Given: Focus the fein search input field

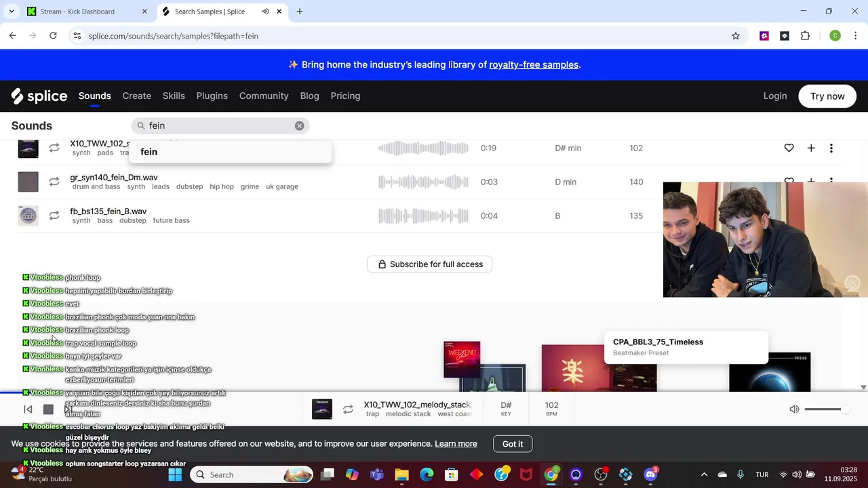Looking at the screenshot, I should [x=220, y=126].
